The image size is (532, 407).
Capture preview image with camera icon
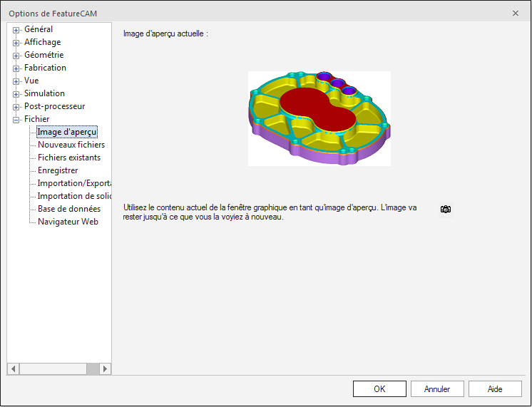[x=446, y=210]
